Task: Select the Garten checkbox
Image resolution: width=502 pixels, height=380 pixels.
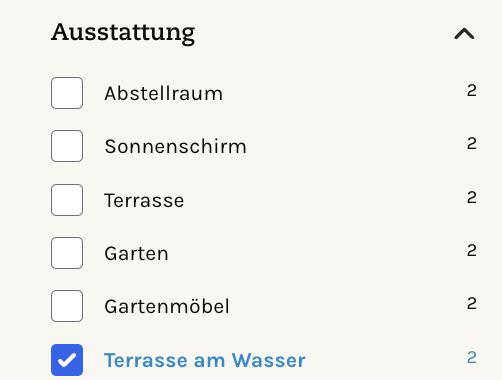Action: coord(67,253)
